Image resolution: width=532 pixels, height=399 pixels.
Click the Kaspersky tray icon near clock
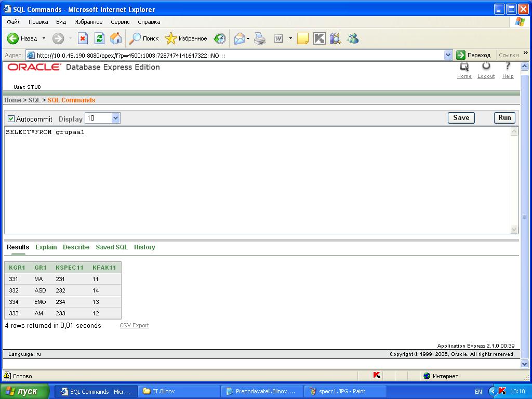[x=502, y=391]
